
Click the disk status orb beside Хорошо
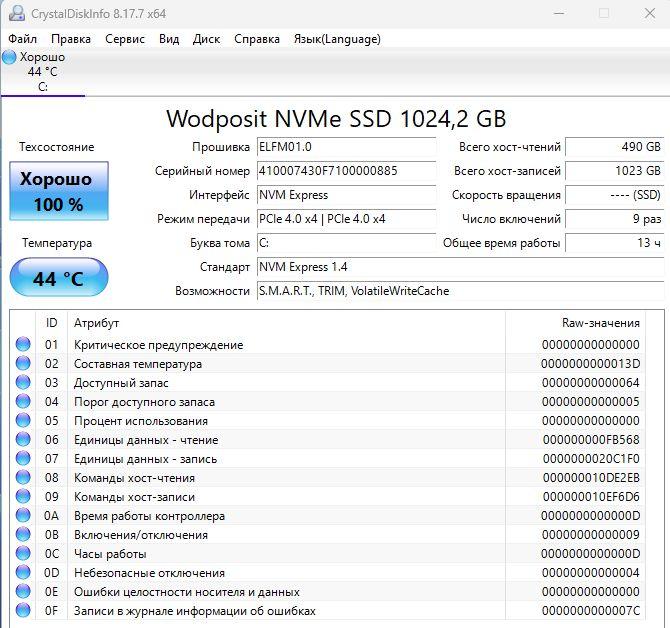pyautogui.click(x=10, y=57)
